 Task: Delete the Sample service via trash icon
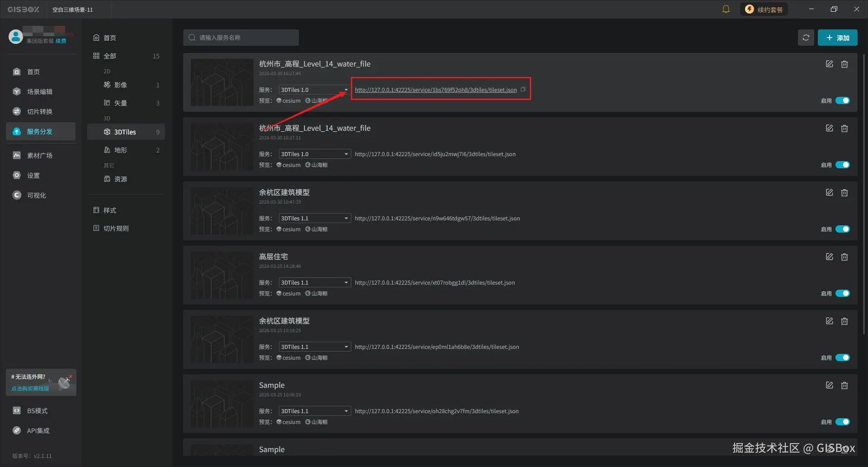click(844, 385)
